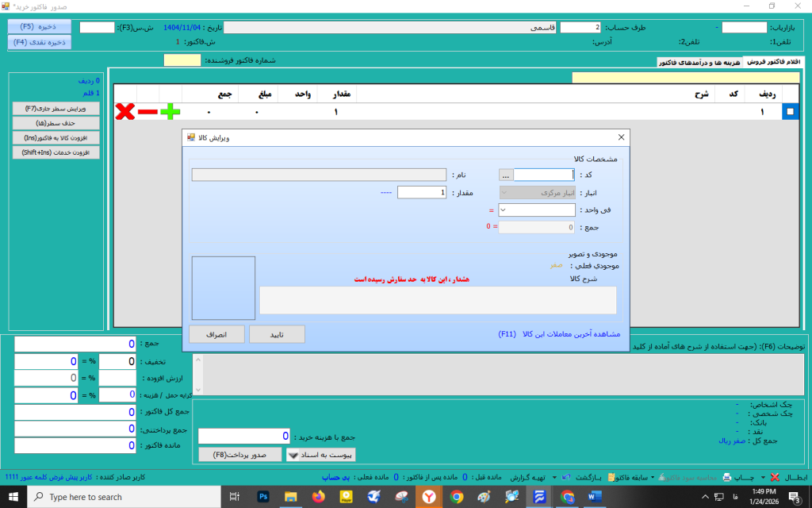Click the سابقه فاکتور invoice history icon
This screenshot has width=812, height=508.
click(x=612, y=477)
